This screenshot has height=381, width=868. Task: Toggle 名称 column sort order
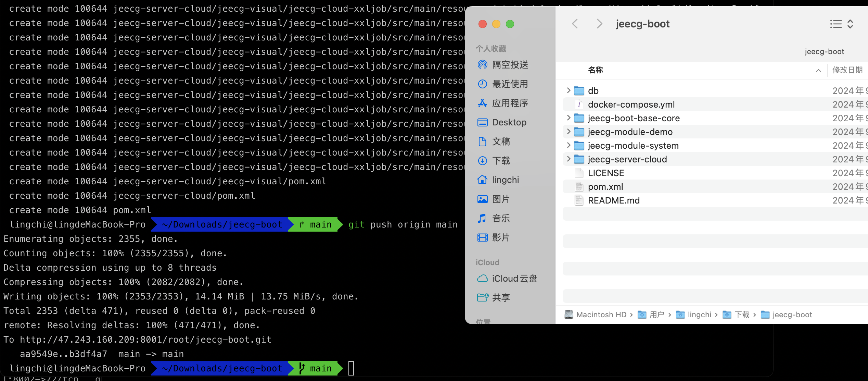click(596, 70)
